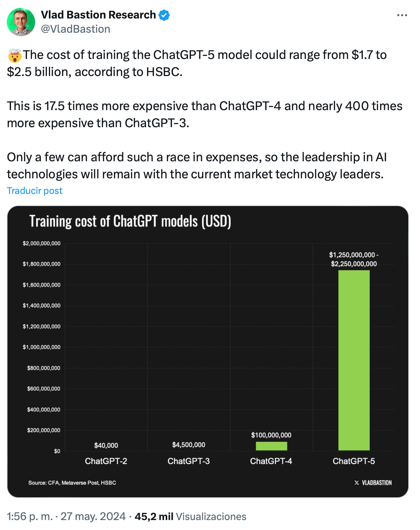This screenshot has width=420, height=530.
Task: Click the Traducir post link
Action: pos(34,191)
